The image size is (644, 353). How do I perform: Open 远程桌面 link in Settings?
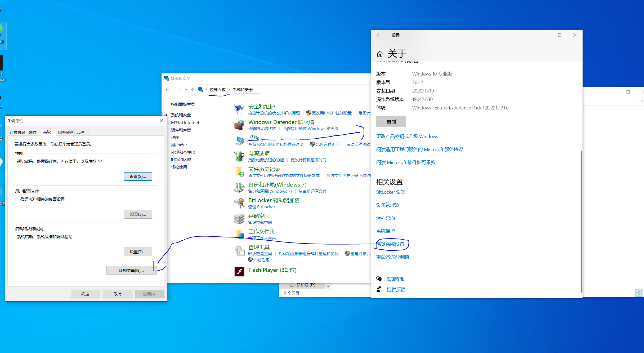(x=386, y=218)
